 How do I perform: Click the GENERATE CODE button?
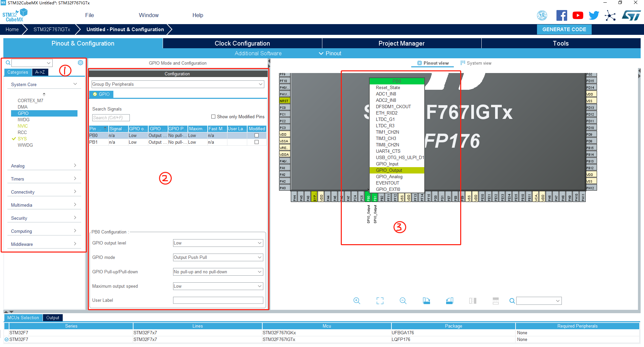[x=564, y=29]
